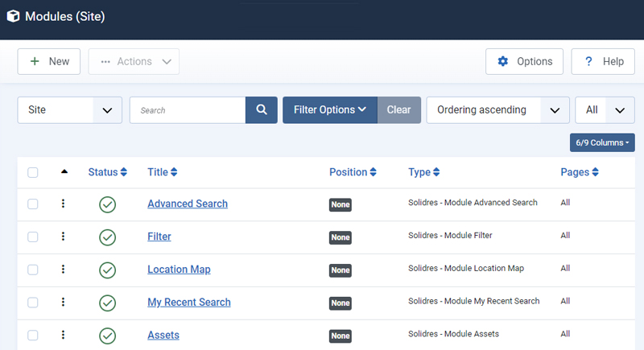Toggle published status of Location Map

[x=107, y=270]
